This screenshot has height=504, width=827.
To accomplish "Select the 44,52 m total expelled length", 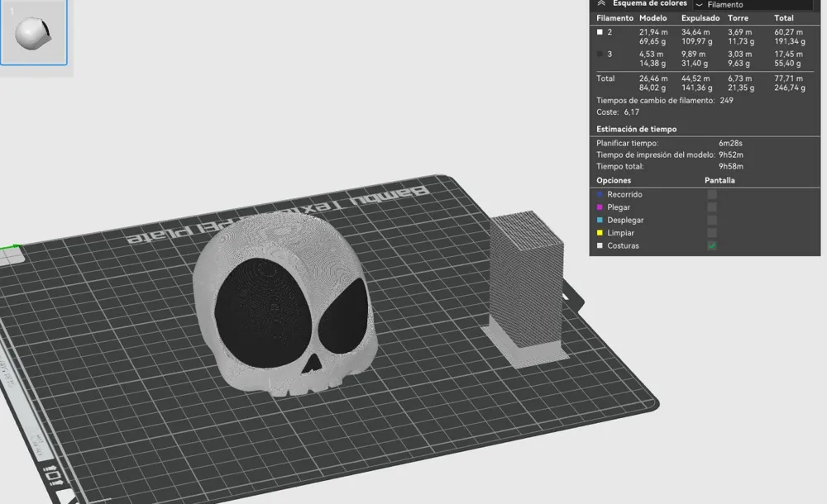I will click(x=696, y=78).
